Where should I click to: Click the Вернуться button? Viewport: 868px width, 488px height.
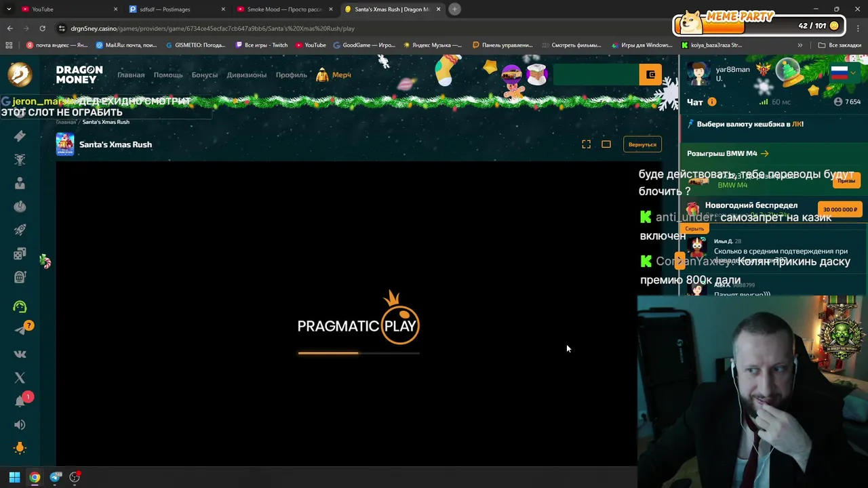(x=642, y=144)
